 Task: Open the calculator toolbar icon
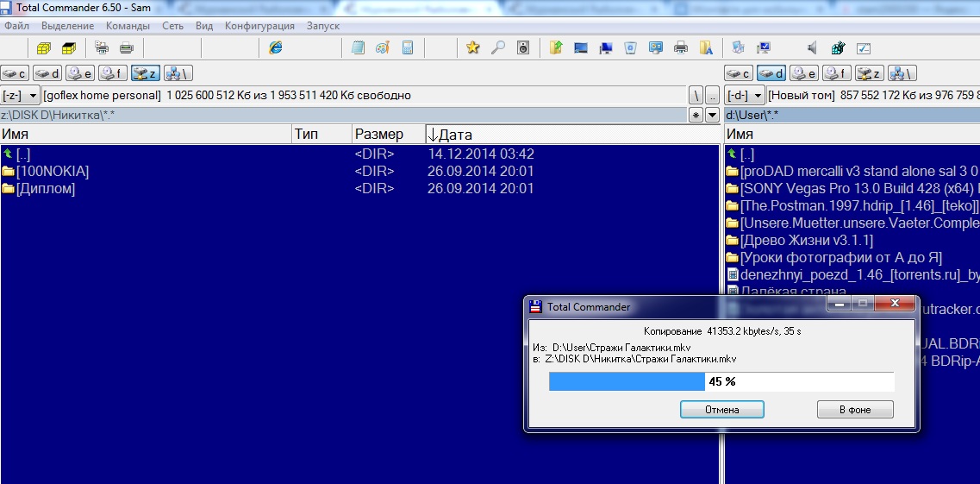pyautogui.click(x=408, y=48)
